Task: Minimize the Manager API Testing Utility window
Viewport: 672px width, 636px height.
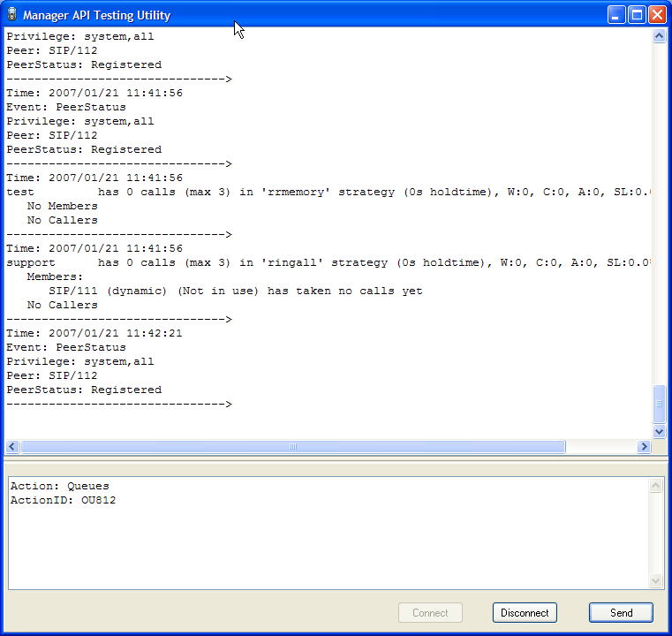Action: [x=616, y=15]
